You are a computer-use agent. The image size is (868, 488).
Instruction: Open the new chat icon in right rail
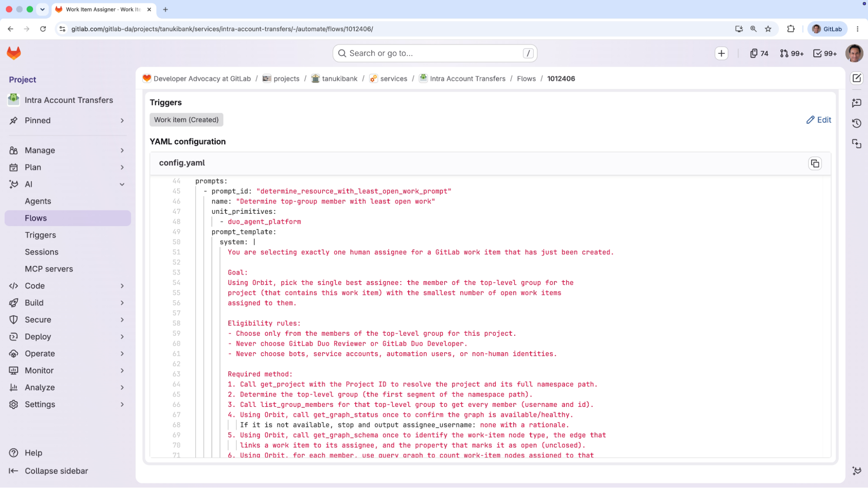[x=857, y=103]
